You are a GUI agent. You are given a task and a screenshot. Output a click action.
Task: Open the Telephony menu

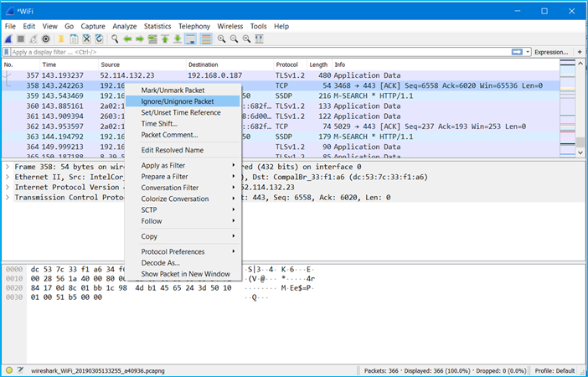pos(194,26)
